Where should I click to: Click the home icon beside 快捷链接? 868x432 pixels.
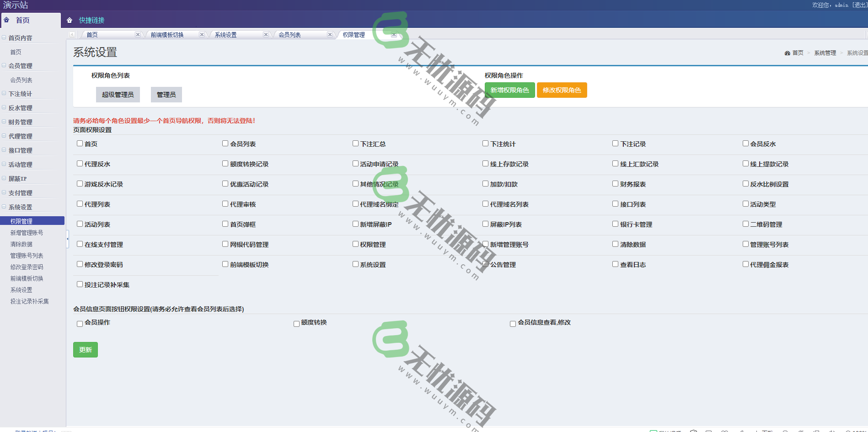[x=70, y=20]
